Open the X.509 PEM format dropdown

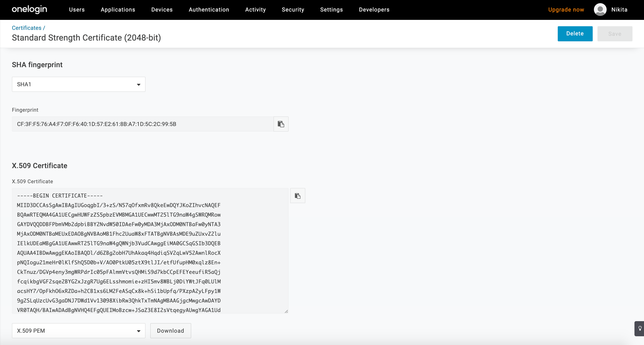[x=79, y=331]
